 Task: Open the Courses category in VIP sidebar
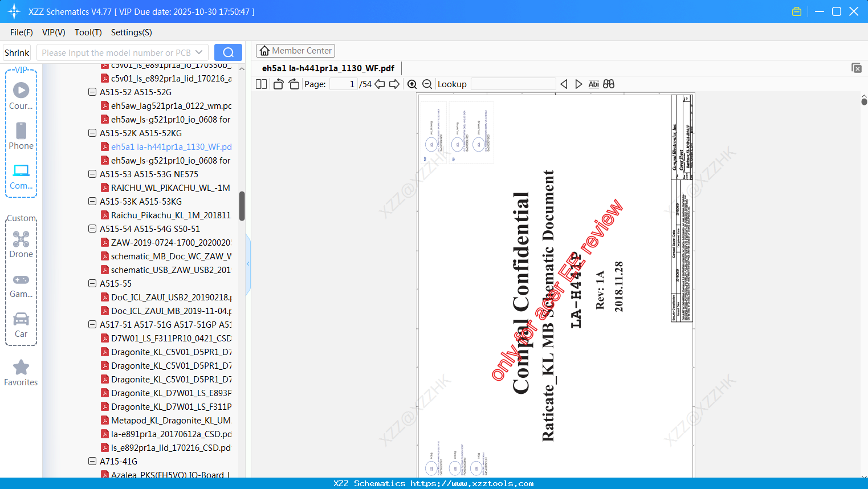point(21,96)
